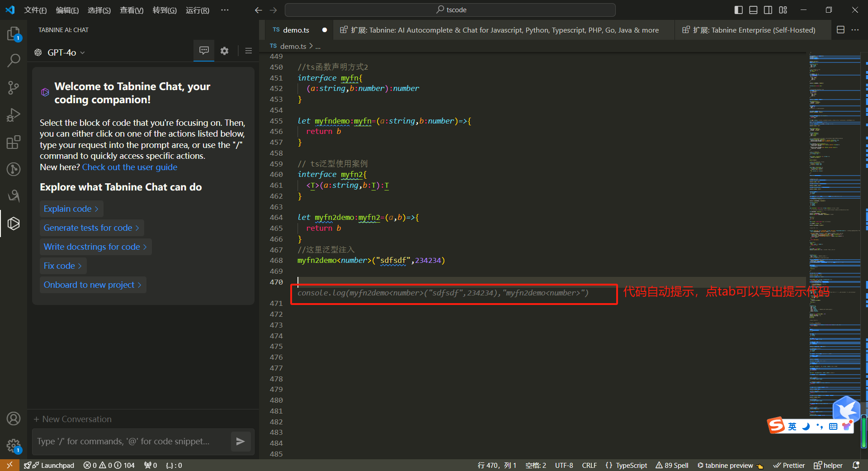
Task: Expand the Write docstrings for code action
Action: (95, 247)
